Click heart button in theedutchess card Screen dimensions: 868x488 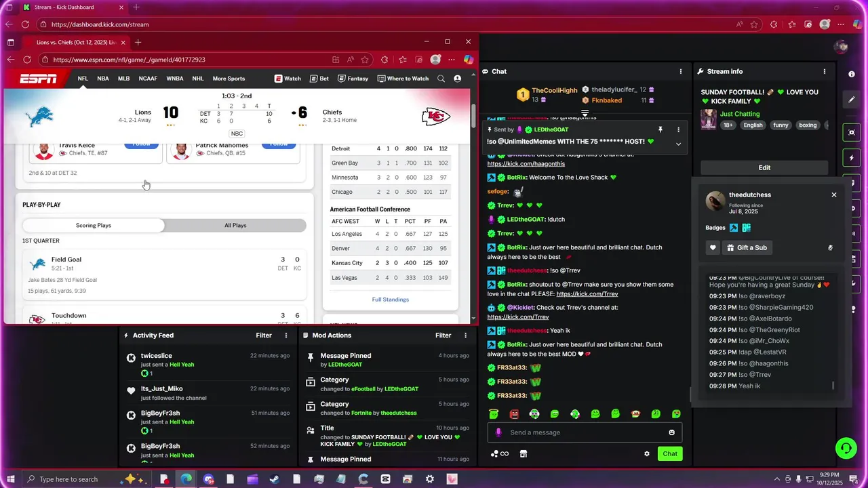713,247
